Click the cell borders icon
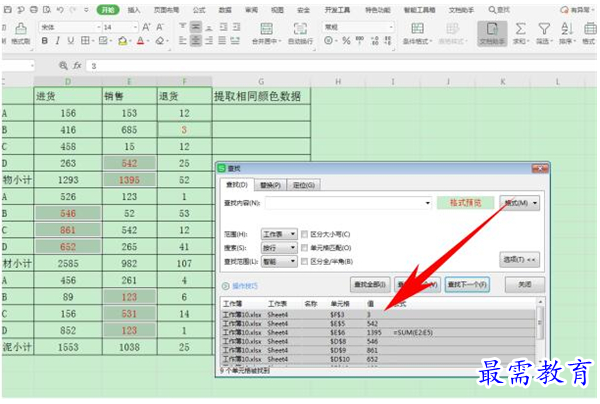600x404 pixels. pyautogui.click(x=85, y=41)
